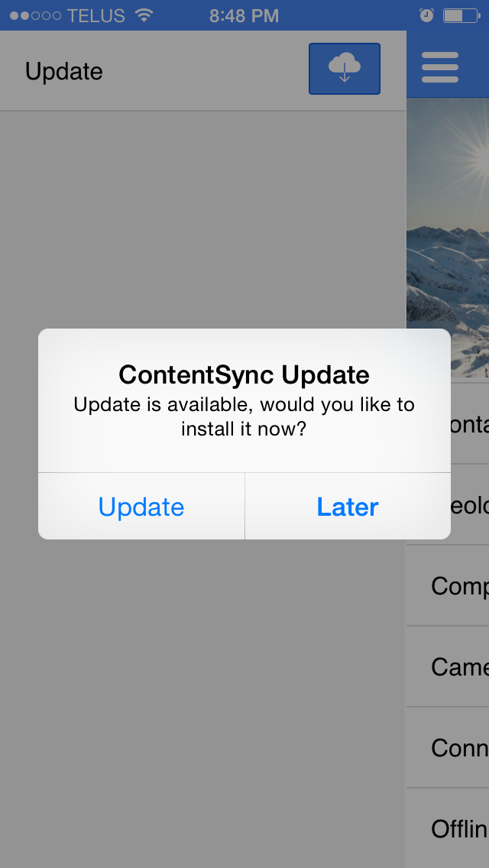
Task: Tap the signal strength dots
Action: pos(35,15)
